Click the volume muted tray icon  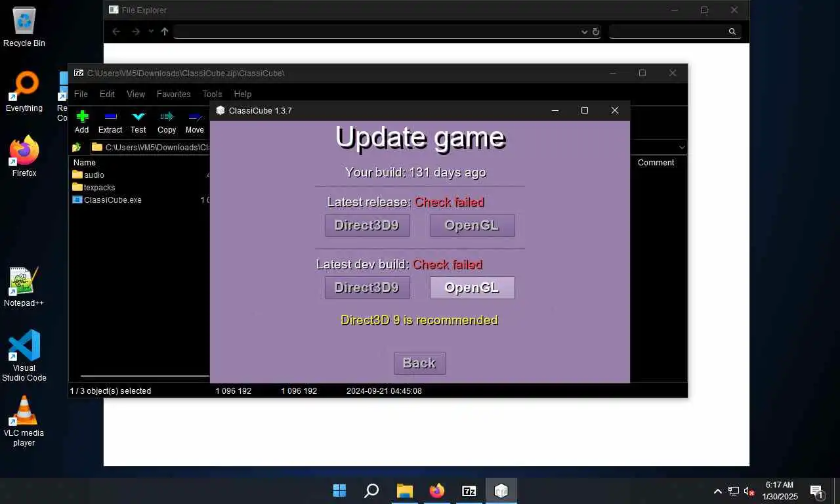click(x=749, y=491)
